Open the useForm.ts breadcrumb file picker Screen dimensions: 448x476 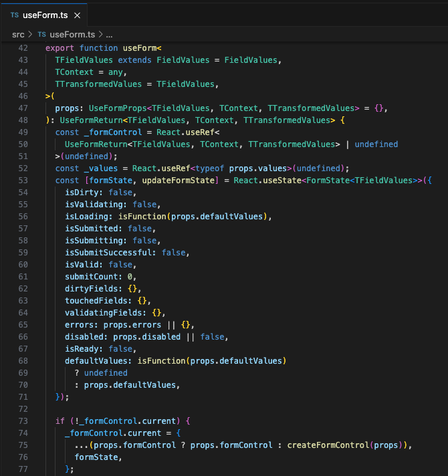pyautogui.click(x=72, y=34)
